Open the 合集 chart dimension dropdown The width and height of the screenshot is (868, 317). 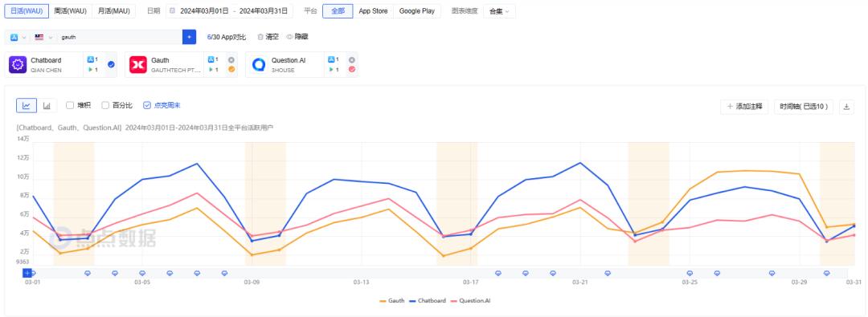click(499, 11)
